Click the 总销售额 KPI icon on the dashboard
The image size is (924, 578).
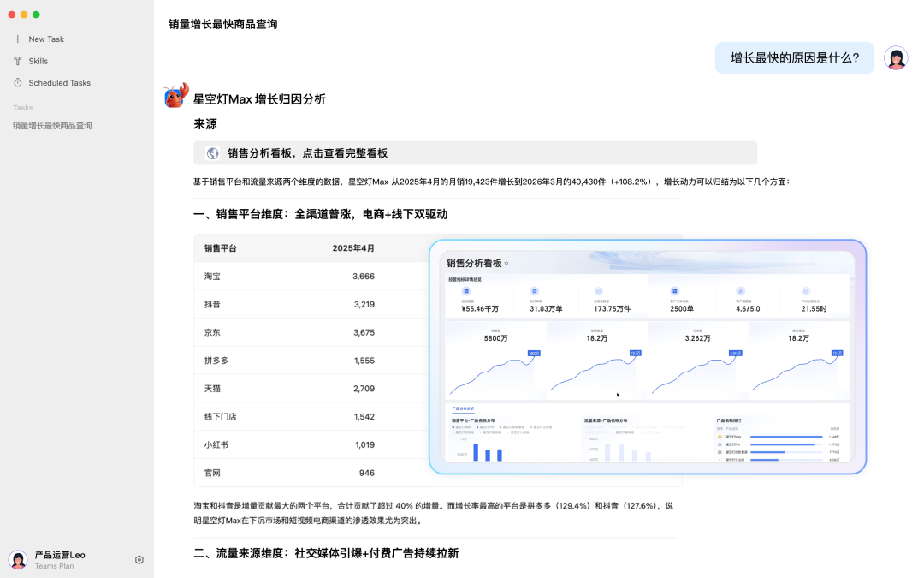click(x=466, y=291)
